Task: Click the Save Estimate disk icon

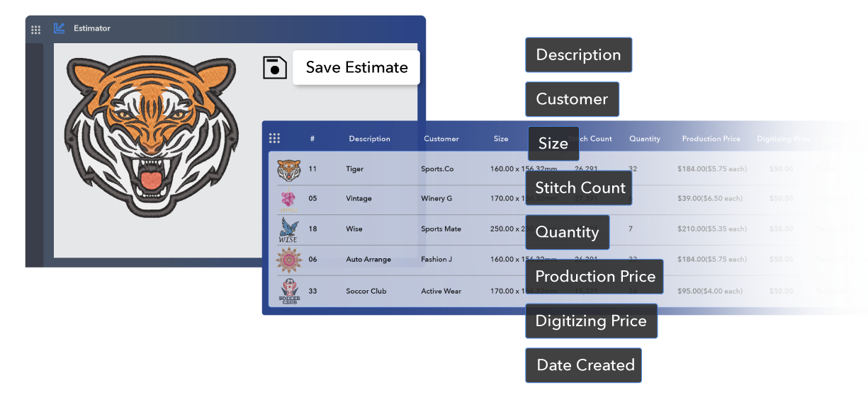Action: coord(275,68)
